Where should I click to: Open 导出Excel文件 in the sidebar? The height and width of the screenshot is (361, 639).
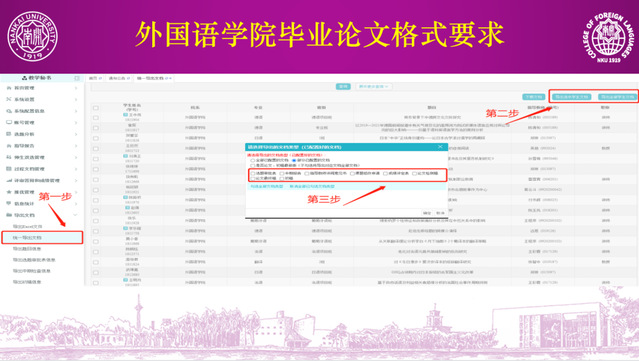pyautogui.click(x=27, y=227)
